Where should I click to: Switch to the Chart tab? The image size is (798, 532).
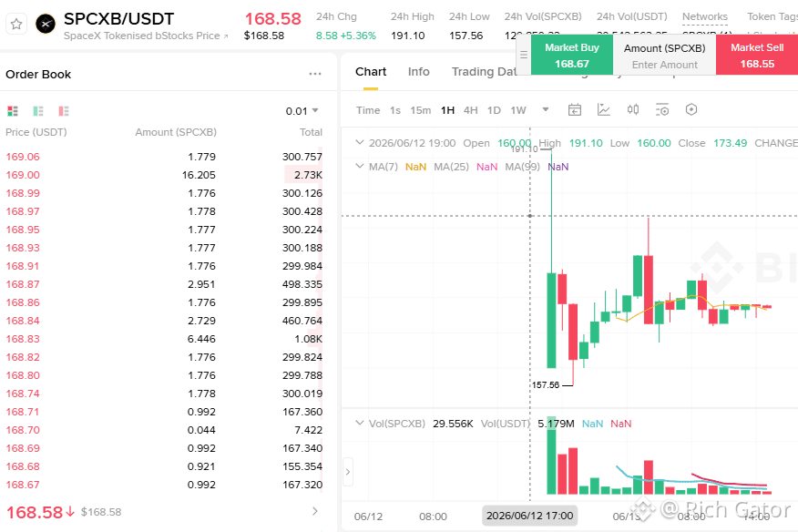point(371,72)
